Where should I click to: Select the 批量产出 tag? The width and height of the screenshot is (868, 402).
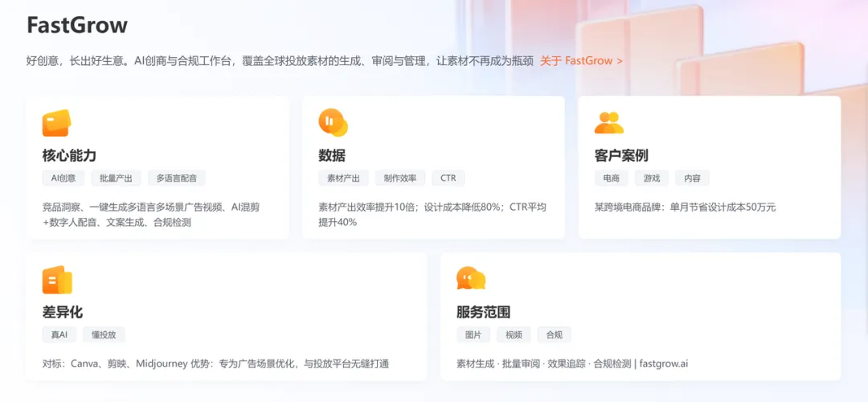pyautogui.click(x=116, y=178)
